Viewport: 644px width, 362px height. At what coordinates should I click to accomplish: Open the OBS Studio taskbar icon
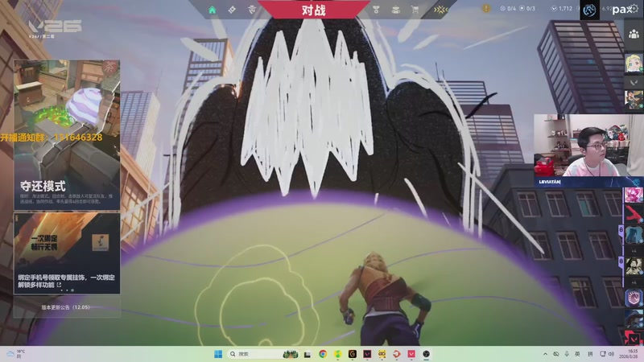[x=427, y=354]
